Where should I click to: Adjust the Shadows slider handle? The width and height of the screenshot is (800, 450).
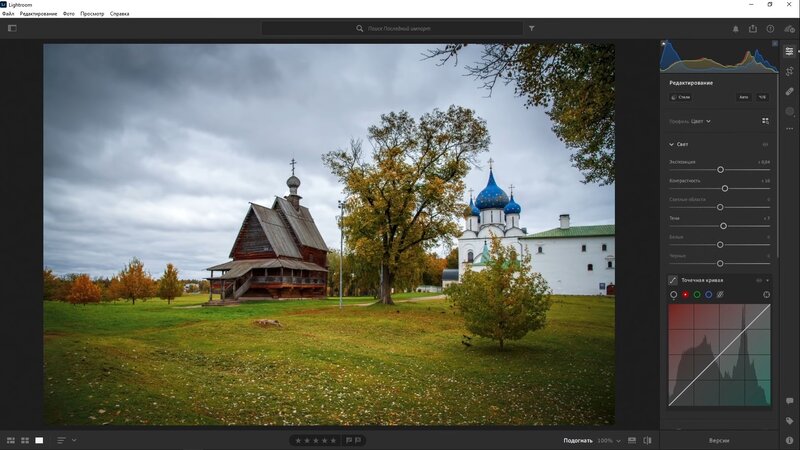(x=723, y=226)
